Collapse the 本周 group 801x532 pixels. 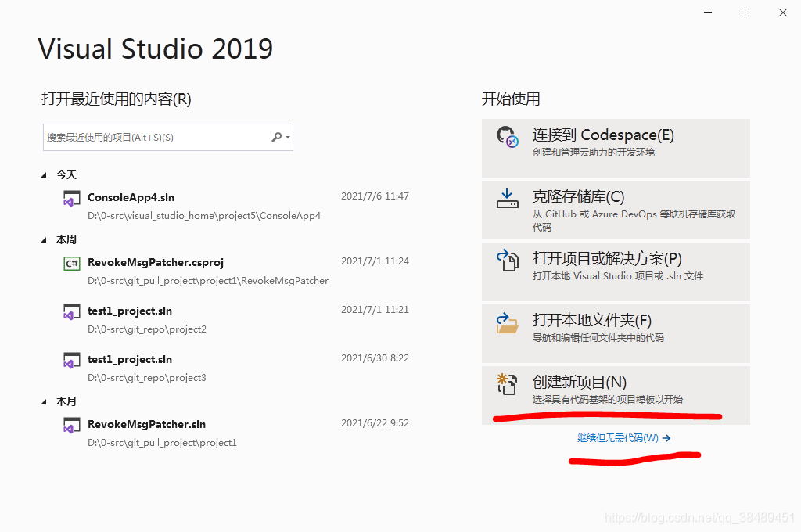[x=44, y=239]
